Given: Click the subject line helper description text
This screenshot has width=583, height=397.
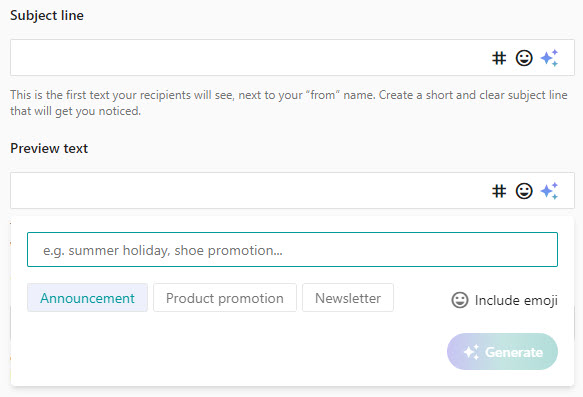Looking at the screenshot, I should pyautogui.click(x=289, y=103).
